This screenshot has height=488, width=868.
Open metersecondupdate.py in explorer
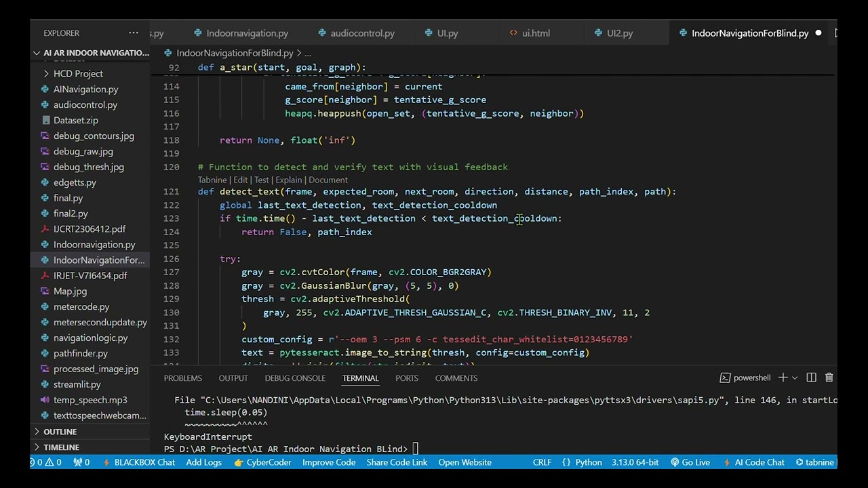point(100,323)
